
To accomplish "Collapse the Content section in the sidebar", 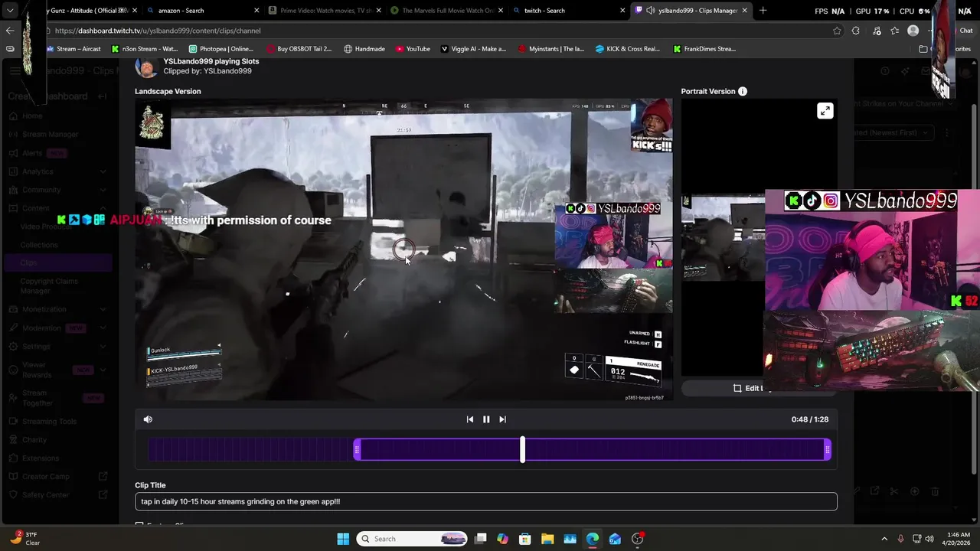I will [x=103, y=208].
